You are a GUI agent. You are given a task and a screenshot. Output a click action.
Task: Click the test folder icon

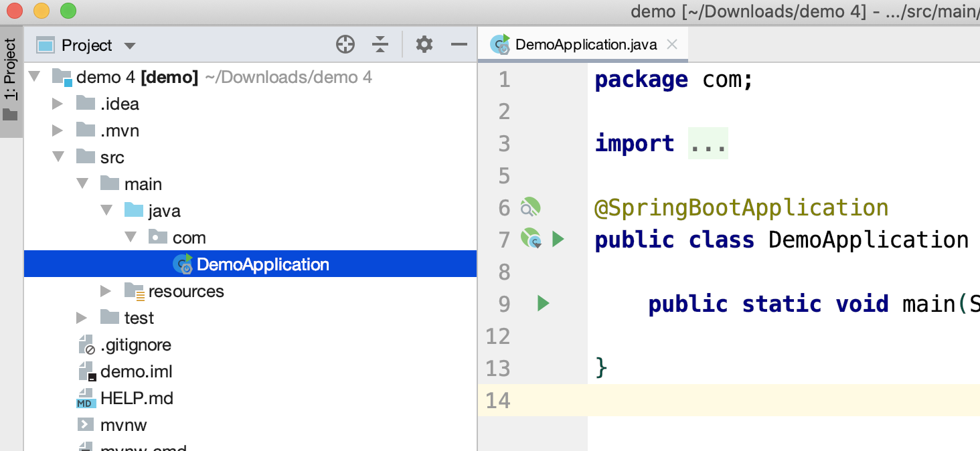tap(110, 317)
